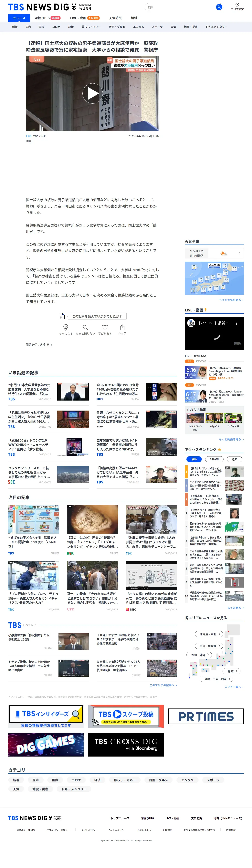
Task: Open article 「就任100日」トランプ2.0 WATCHING
Action: coord(48,447)
